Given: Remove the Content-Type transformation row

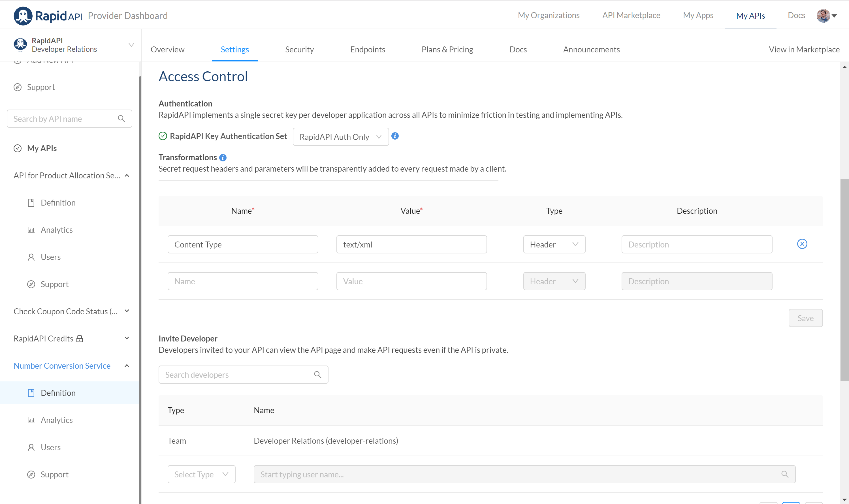Looking at the screenshot, I should [x=802, y=244].
